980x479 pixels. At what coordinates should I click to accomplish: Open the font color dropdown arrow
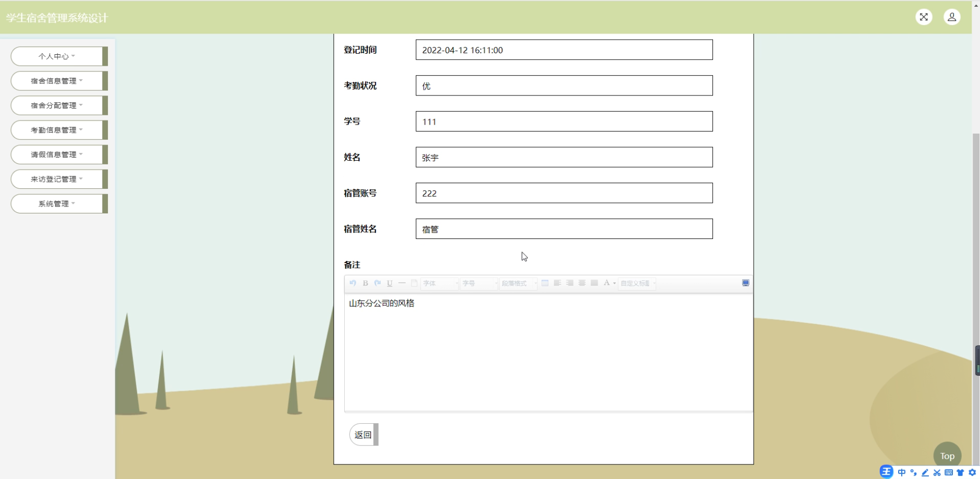tap(614, 283)
